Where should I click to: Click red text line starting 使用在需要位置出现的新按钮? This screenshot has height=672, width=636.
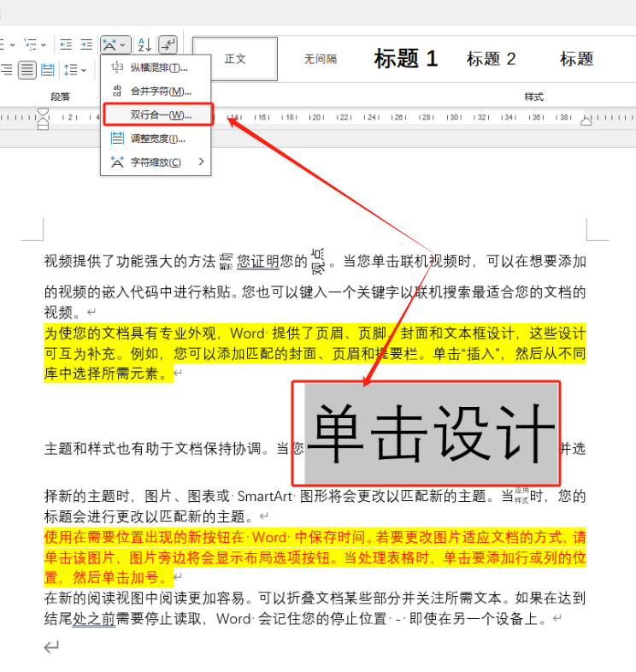click(315, 538)
